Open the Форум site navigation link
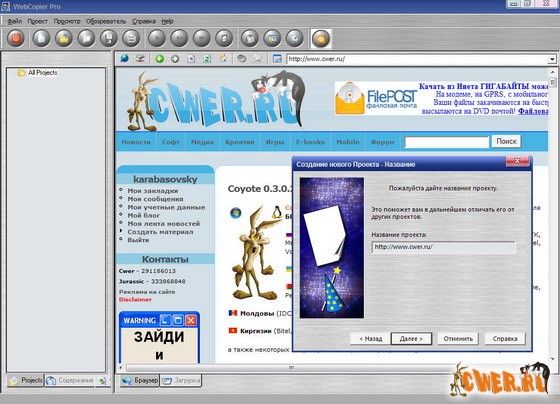The width and height of the screenshot is (560, 404). point(382,142)
